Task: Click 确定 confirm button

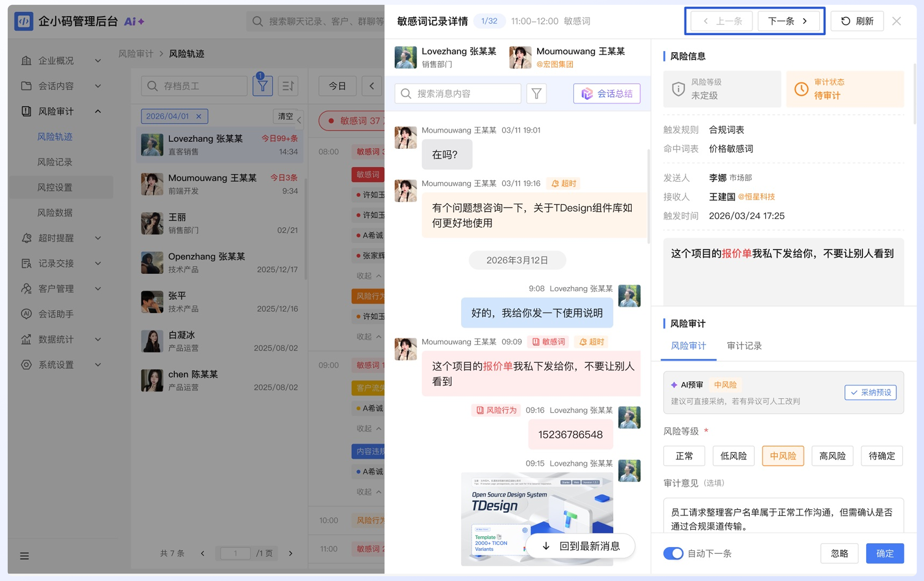Action: (885, 553)
